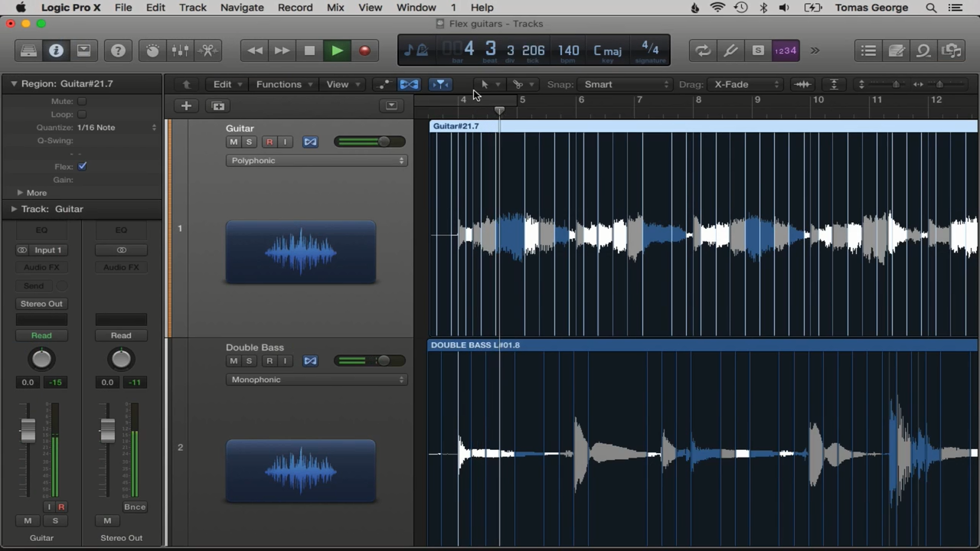Click the hierarchy up arrow button

coord(186,84)
